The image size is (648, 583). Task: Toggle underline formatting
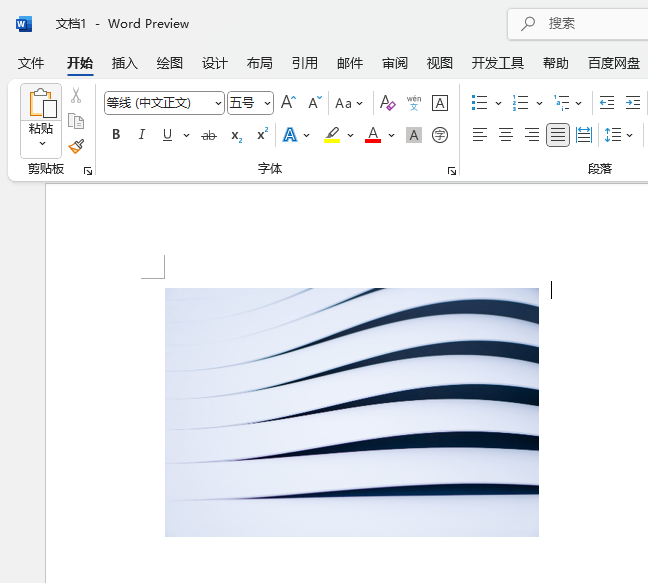pos(167,135)
